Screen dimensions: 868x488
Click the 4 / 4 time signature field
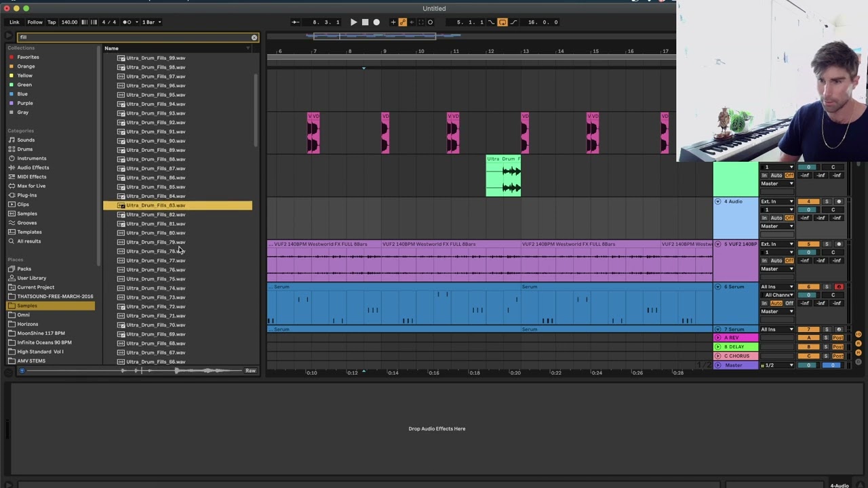click(108, 22)
